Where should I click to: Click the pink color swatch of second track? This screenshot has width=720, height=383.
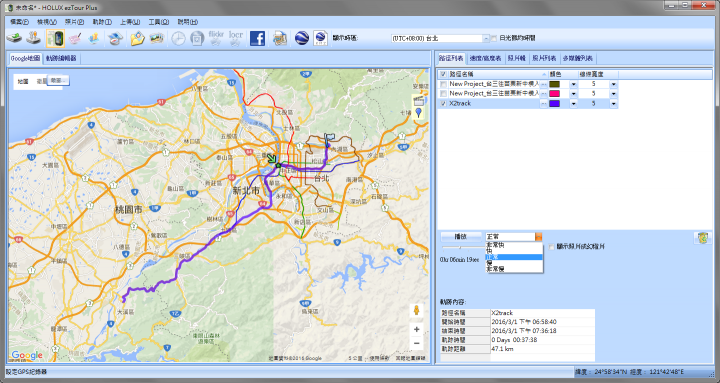(555, 94)
